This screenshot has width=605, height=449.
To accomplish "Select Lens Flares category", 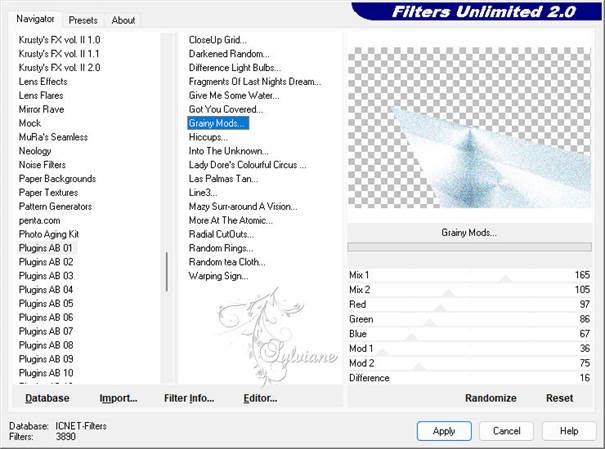I will coord(41,95).
